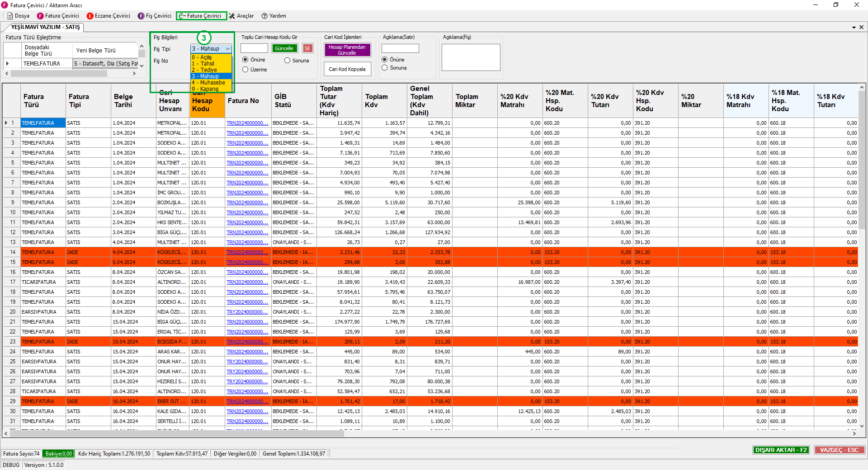Click the invoice grid horizontal scrollbar thumb
Screen dimensions: 868x470
click(x=177, y=433)
